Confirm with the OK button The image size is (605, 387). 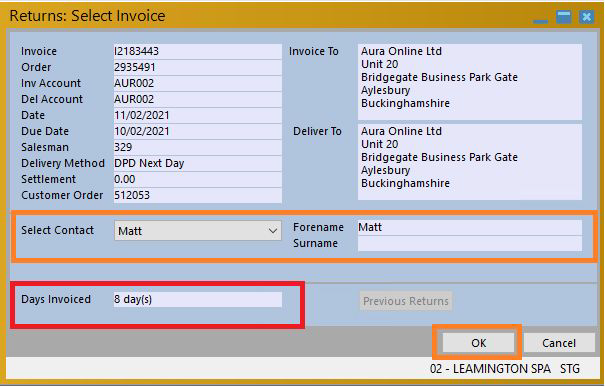click(x=478, y=343)
